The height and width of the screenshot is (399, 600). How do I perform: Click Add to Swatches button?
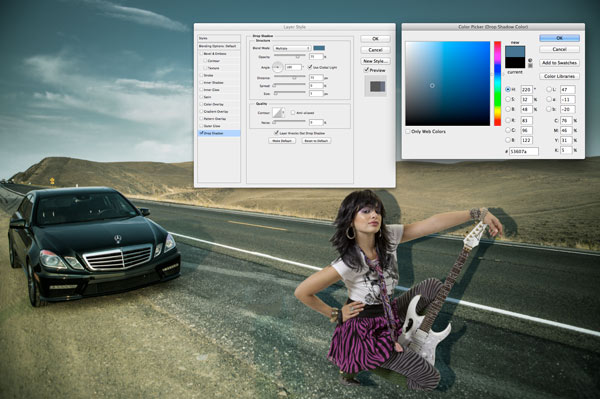(559, 63)
